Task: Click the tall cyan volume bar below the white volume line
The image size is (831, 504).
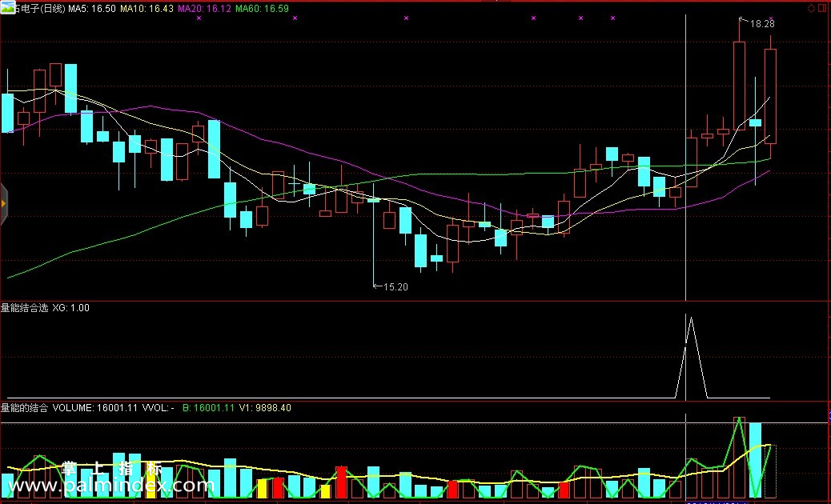Action: pos(755,460)
